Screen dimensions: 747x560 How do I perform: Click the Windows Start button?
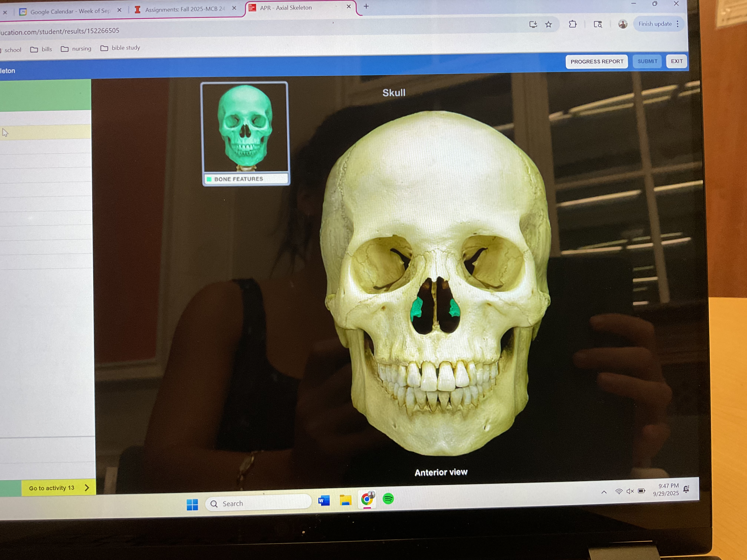coord(192,505)
